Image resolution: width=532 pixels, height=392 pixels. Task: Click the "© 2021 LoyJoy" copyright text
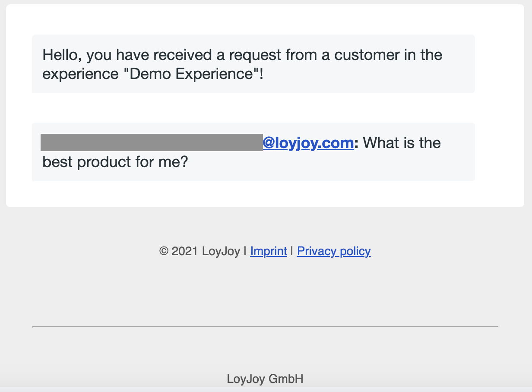199,251
